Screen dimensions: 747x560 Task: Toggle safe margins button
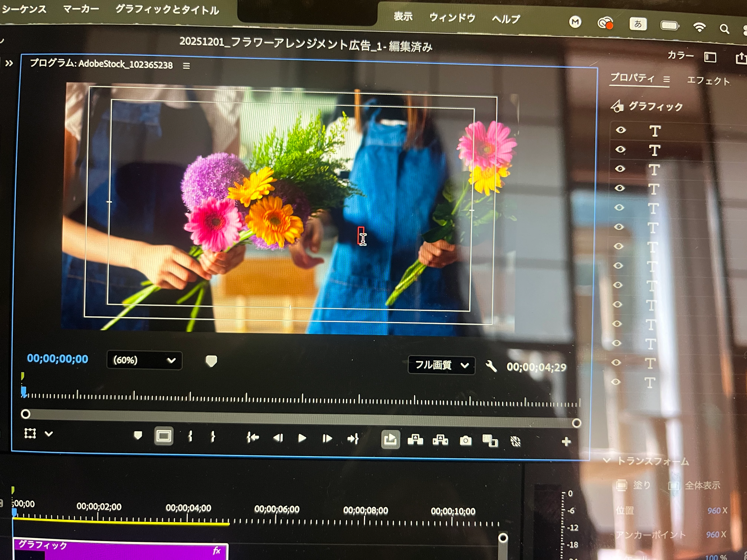(164, 436)
